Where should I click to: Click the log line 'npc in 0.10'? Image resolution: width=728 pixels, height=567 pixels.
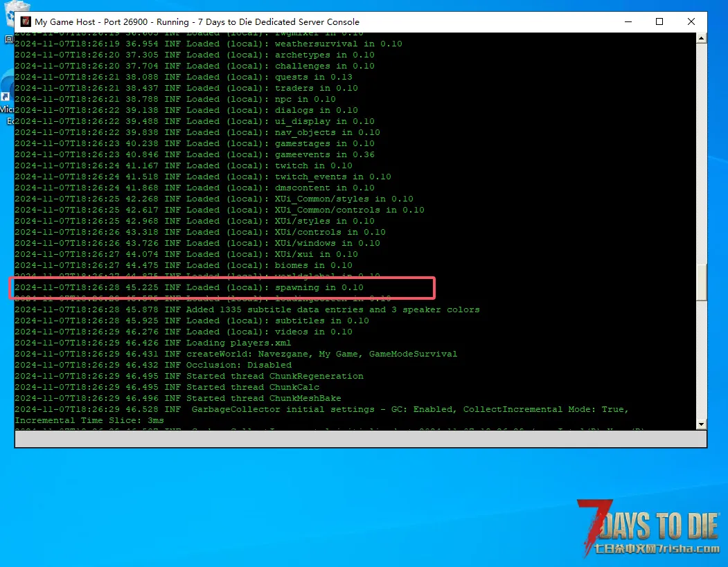(x=175, y=99)
